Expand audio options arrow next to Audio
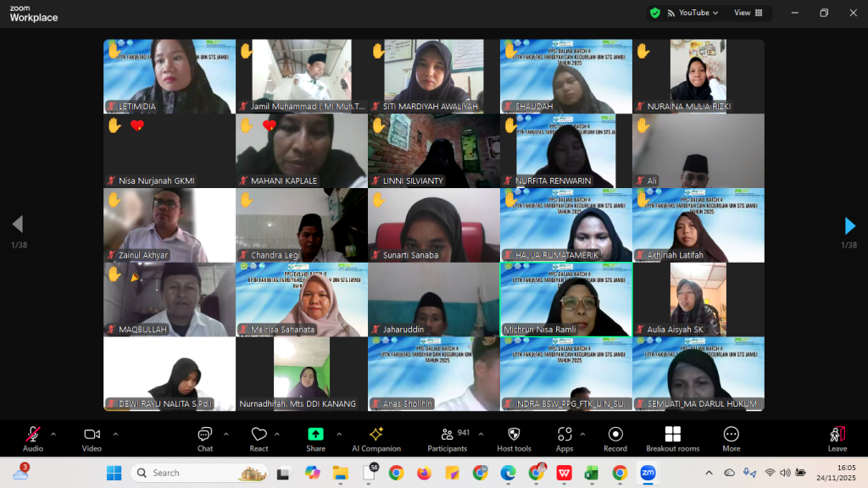The image size is (868, 488). point(53,434)
